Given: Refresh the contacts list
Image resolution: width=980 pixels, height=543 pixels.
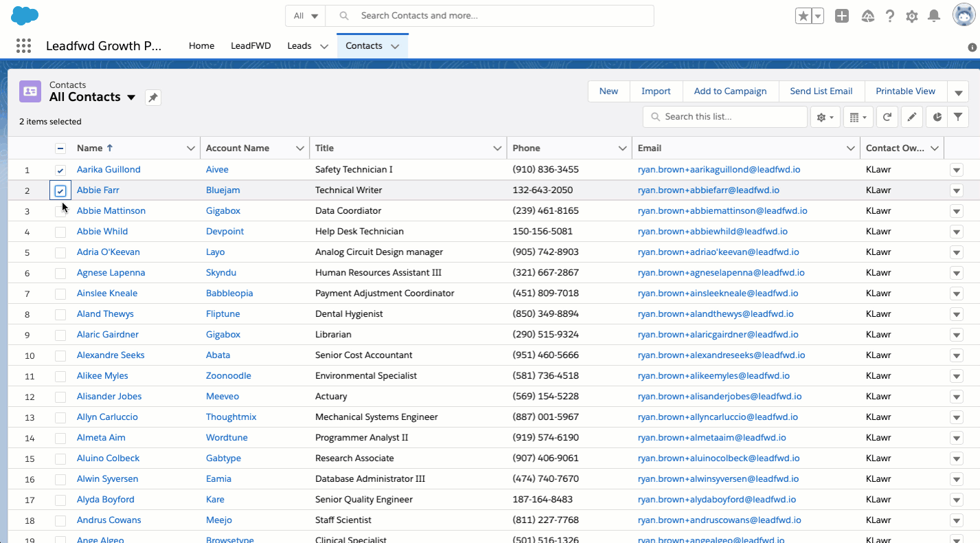Looking at the screenshot, I should point(887,117).
